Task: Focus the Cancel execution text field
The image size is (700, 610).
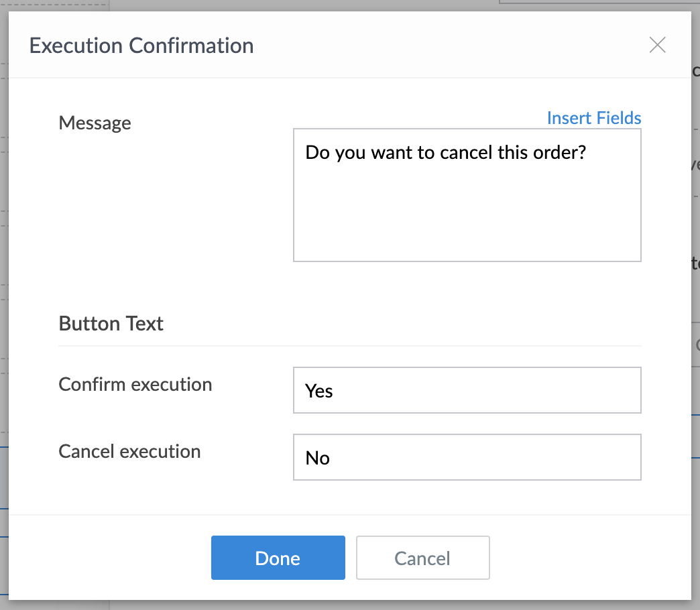Action: [467, 457]
